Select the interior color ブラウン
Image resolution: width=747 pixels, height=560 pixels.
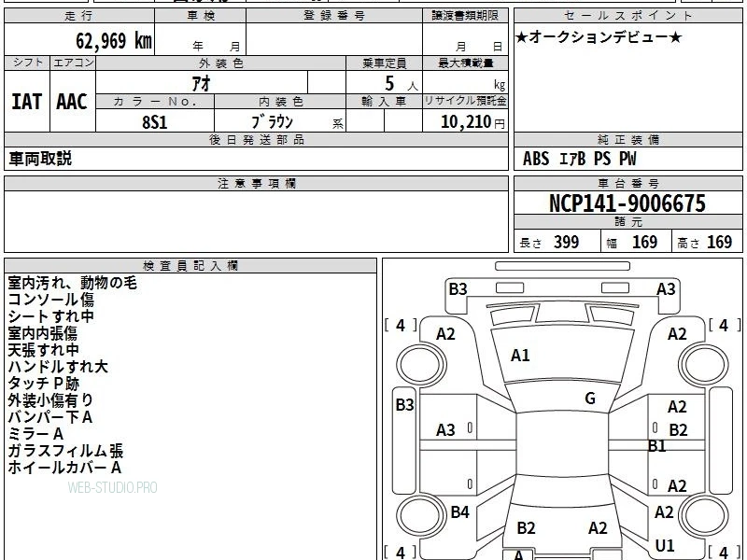[272, 122]
